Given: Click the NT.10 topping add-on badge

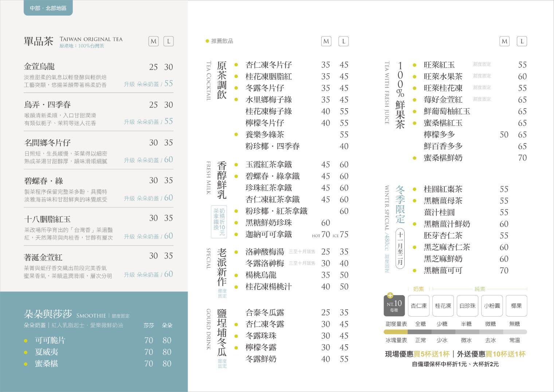Looking at the screenshot, I should (394, 305).
